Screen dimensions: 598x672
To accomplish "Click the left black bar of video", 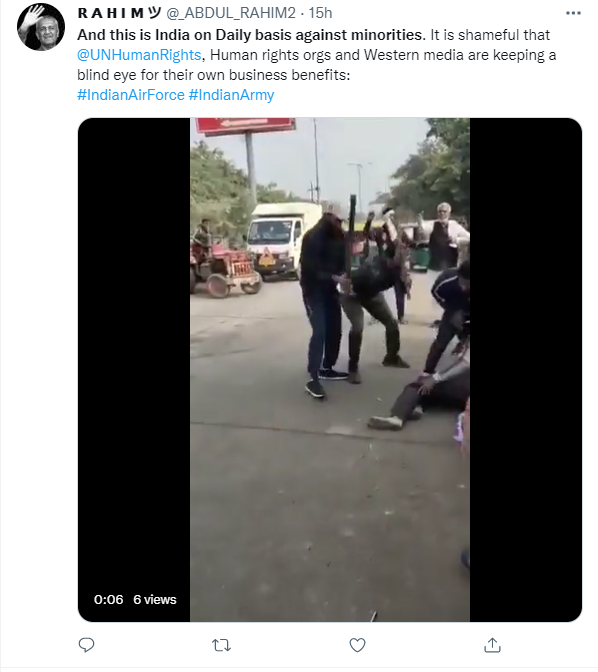I will click(134, 369).
